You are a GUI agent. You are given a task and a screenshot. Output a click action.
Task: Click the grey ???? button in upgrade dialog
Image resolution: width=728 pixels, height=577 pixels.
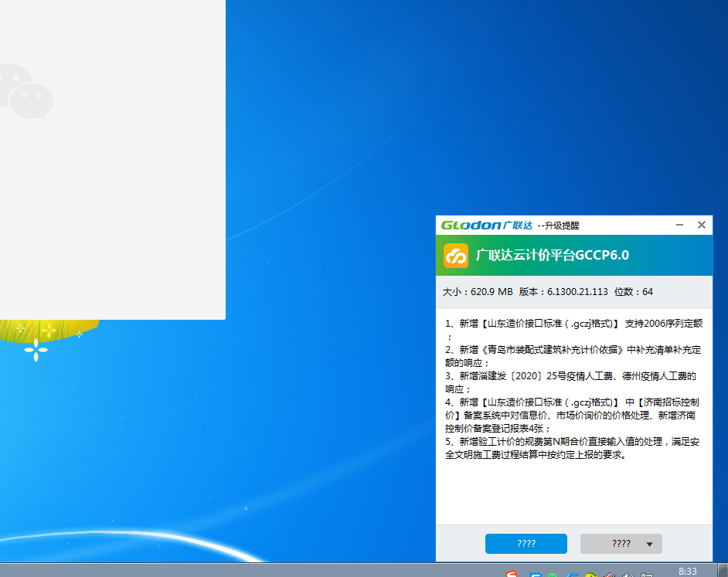[x=621, y=544]
